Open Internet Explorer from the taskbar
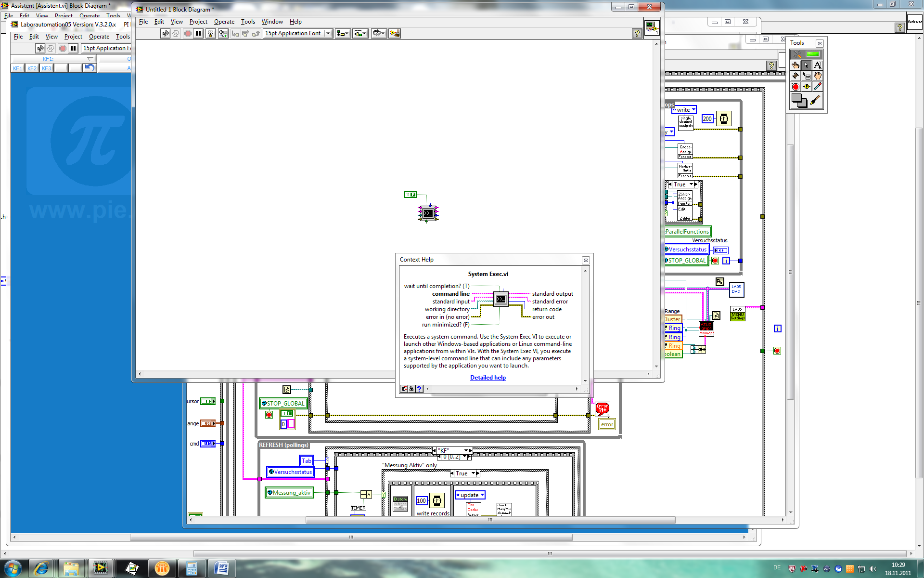Image resolution: width=924 pixels, height=578 pixels. [41, 568]
